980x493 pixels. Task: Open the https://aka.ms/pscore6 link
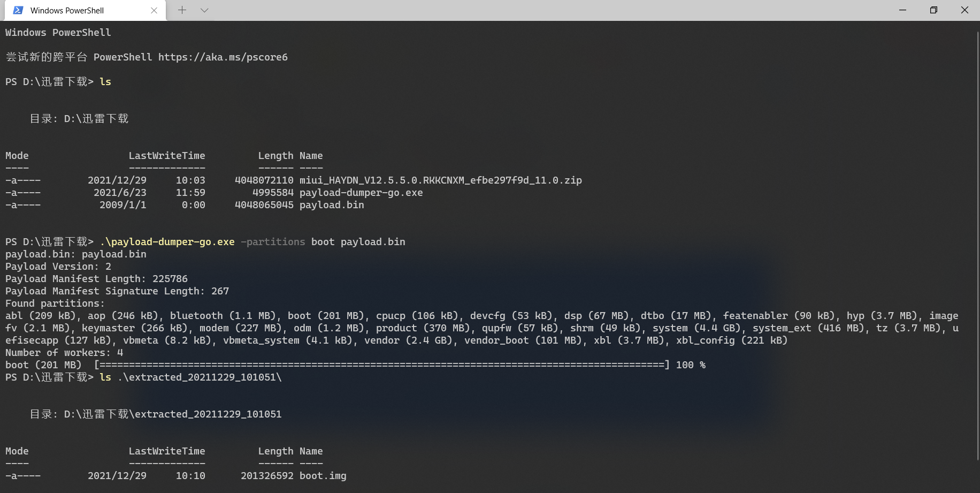pos(223,57)
